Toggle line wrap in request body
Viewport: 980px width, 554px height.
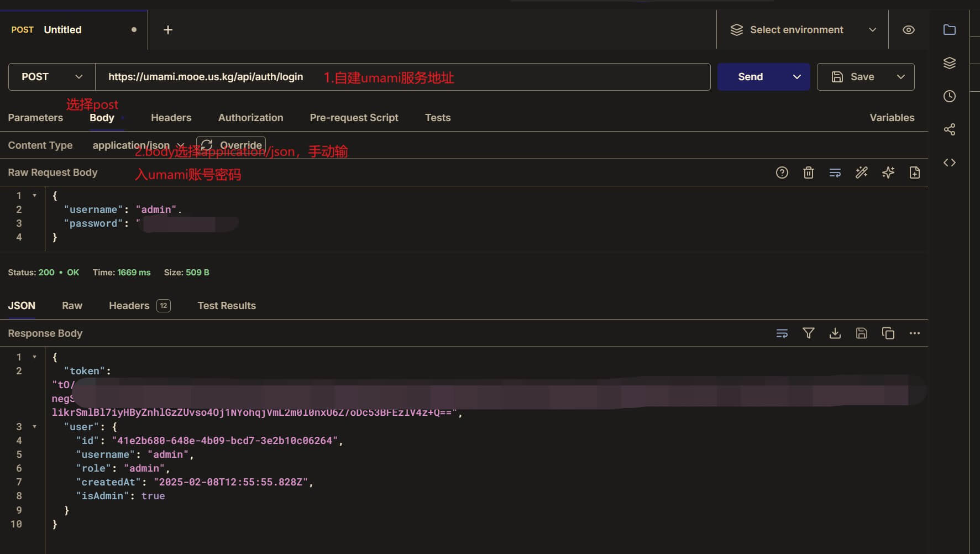pyautogui.click(x=835, y=173)
